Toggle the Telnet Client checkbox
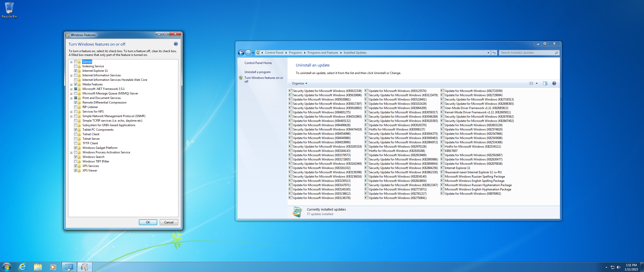The width and height of the screenshot is (644, 272). coord(75,134)
